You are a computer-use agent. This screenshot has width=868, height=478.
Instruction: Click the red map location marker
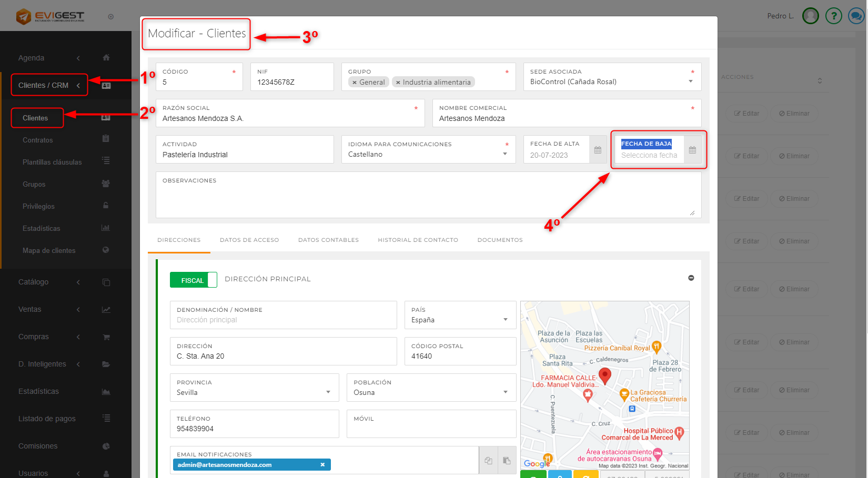click(x=605, y=375)
